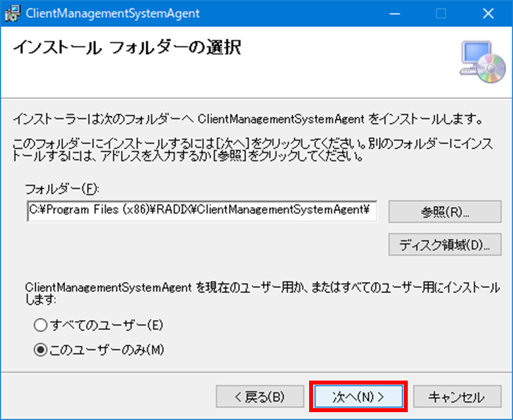Cancel installation with キャンセル button

[457, 396]
